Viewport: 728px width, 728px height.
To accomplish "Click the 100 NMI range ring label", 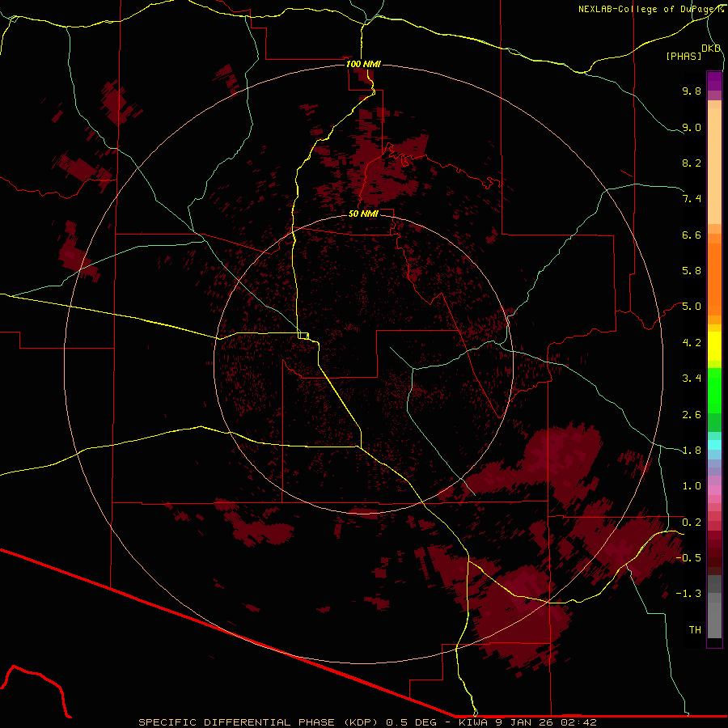I will coord(363,64).
